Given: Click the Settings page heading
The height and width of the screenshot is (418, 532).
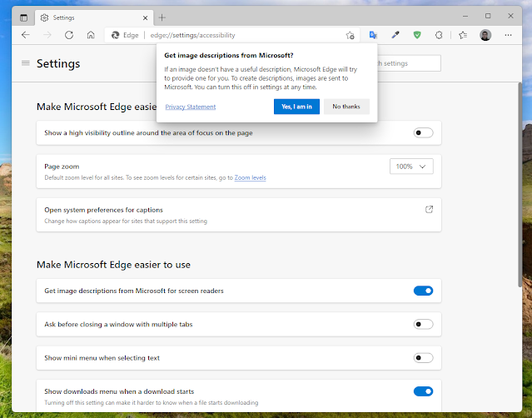Looking at the screenshot, I should (x=58, y=63).
